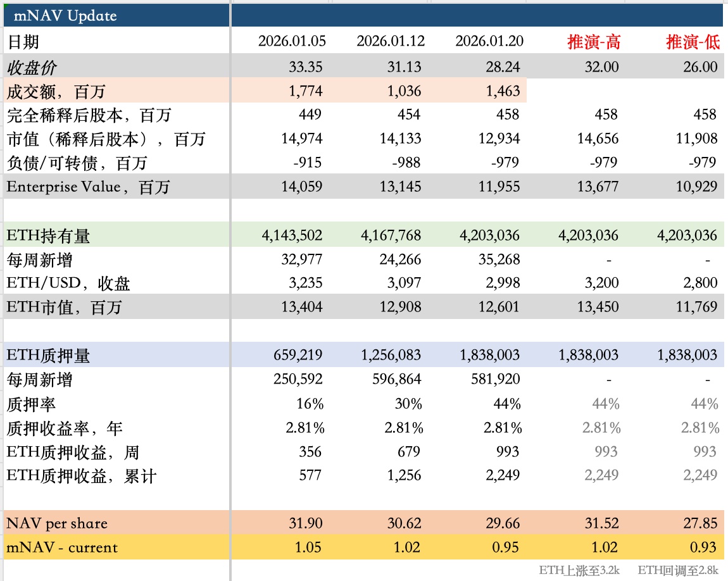Click NAV per share value 29.66
This screenshot has width=728, height=581.
(x=504, y=523)
